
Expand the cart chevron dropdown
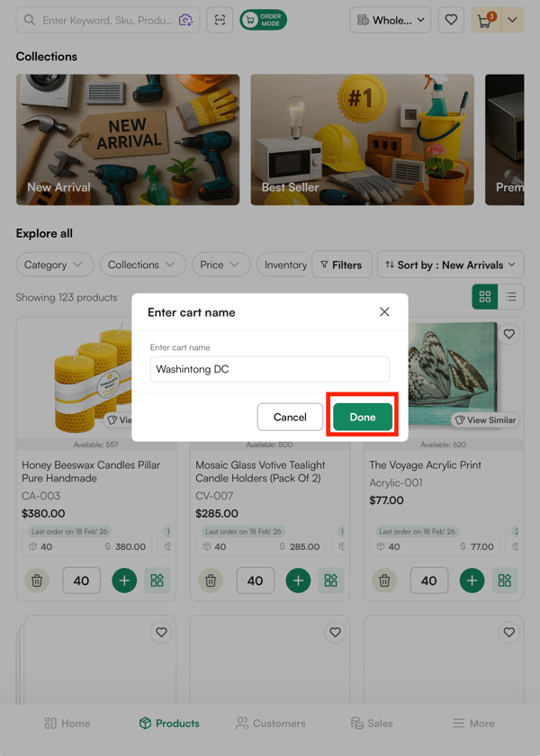pyautogui.click(x=512, y=20)
